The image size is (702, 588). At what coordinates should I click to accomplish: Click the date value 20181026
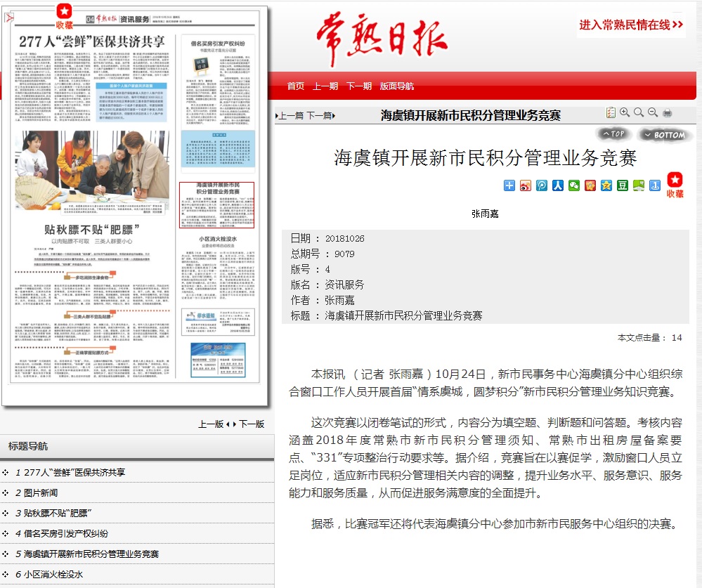coord(345,239)
